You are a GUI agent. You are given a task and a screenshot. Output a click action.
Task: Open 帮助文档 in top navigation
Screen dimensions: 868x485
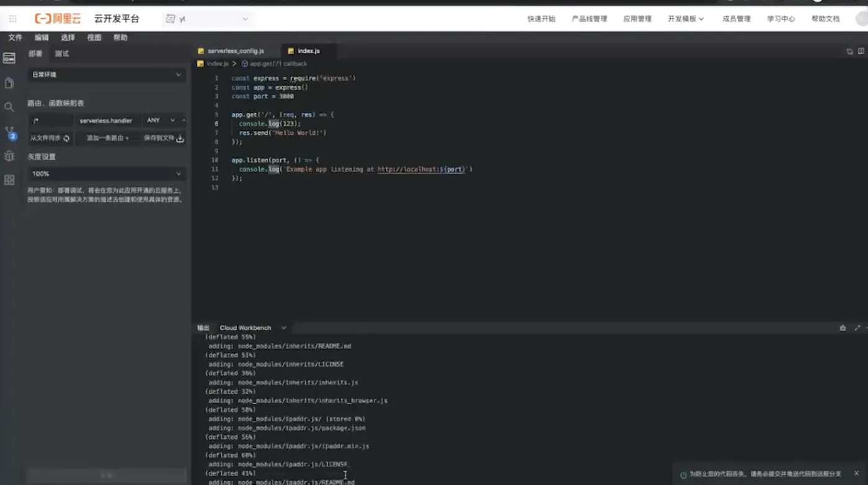(x=826, y=19)
